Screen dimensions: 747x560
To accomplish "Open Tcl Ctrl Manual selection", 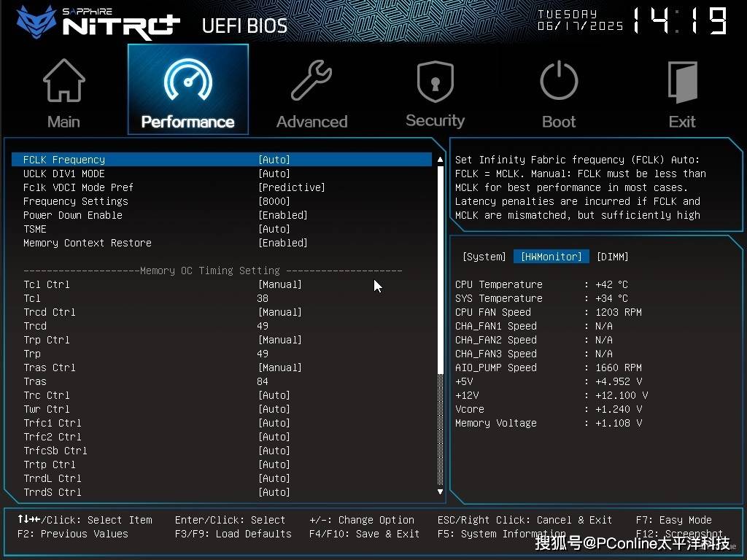I will (x=279, y=284).
